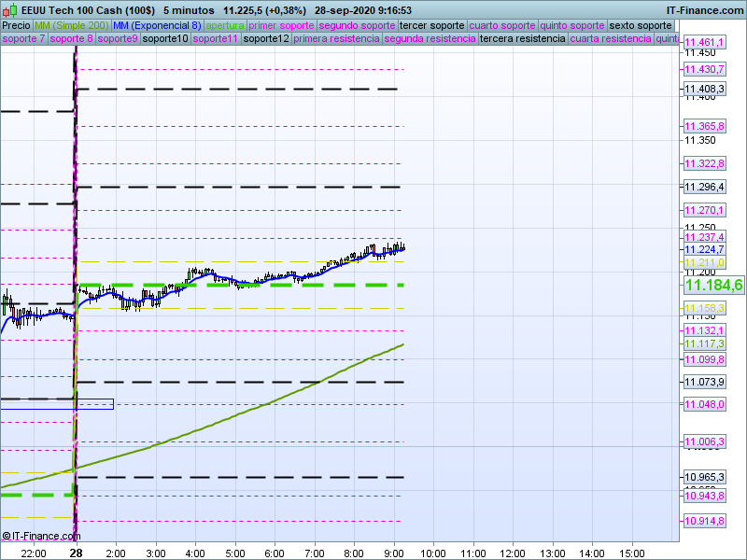This screenshot has width=747, height=560.
Task: Click the tercer soporte label
Action: (x=431, y=25)
